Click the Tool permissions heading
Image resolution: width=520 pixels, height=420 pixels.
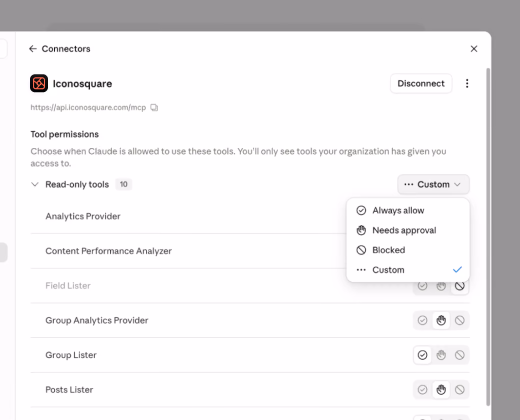click(64, 134)
